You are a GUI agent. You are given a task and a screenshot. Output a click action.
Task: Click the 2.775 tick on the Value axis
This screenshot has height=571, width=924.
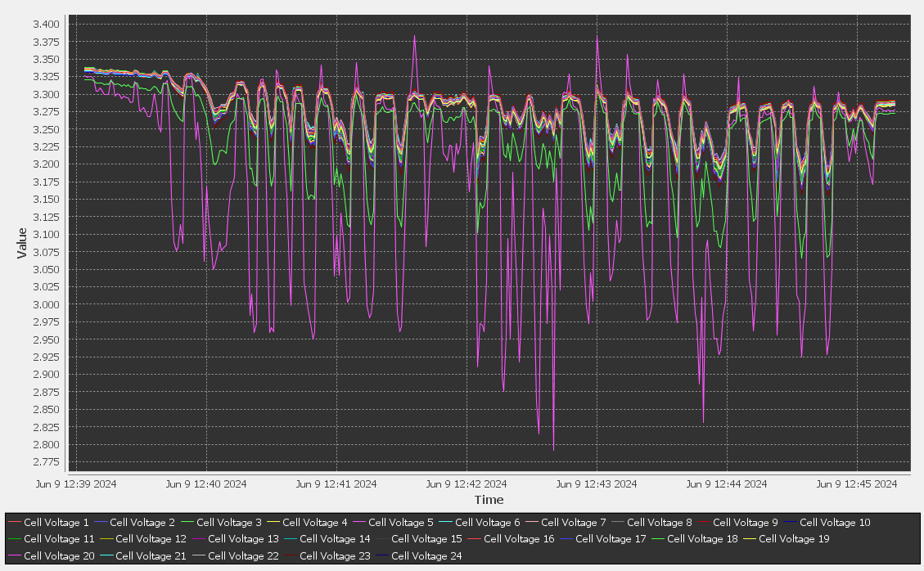(x=46, y=462)
